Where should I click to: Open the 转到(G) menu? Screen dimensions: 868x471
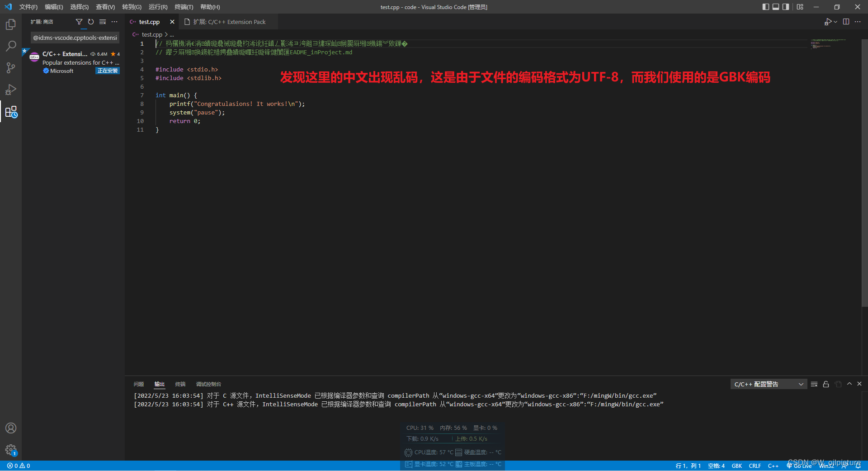tap(132, 7)
